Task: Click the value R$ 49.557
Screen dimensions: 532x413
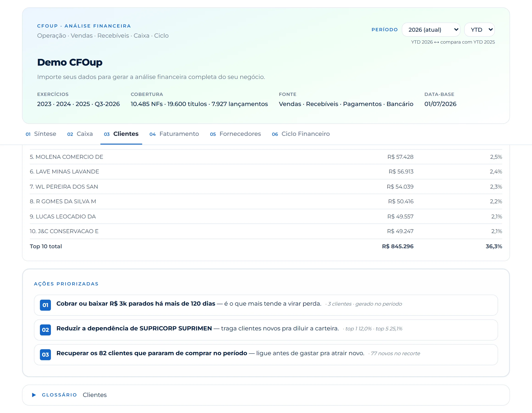Action: [400, 217]
